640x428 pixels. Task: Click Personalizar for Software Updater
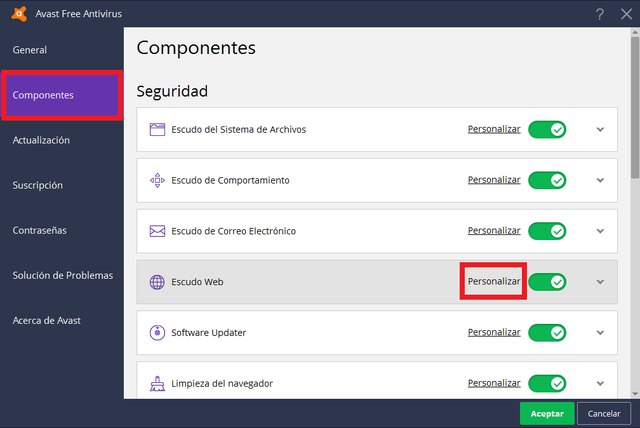[494, 332]
